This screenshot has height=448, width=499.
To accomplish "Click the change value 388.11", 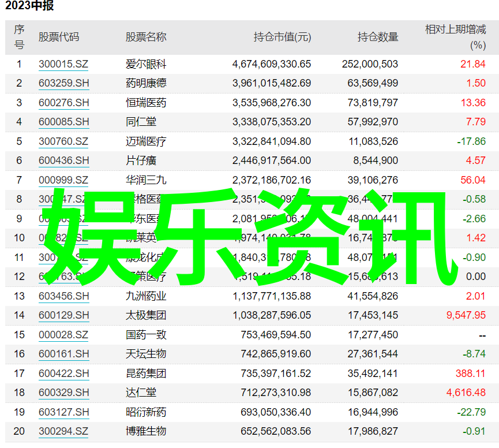I will [x=471, y=374].
